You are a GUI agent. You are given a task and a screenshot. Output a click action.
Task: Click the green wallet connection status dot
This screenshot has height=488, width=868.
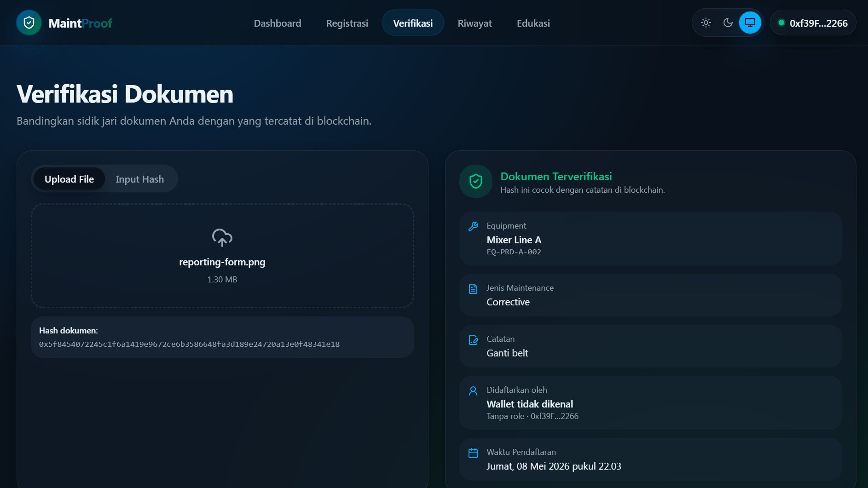781,23
